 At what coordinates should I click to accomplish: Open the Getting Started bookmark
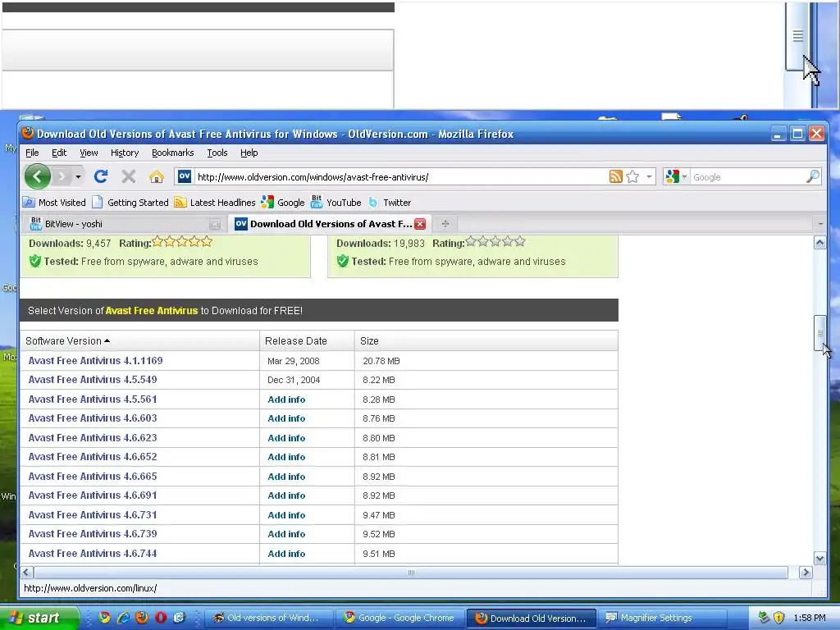pos(130,203)
